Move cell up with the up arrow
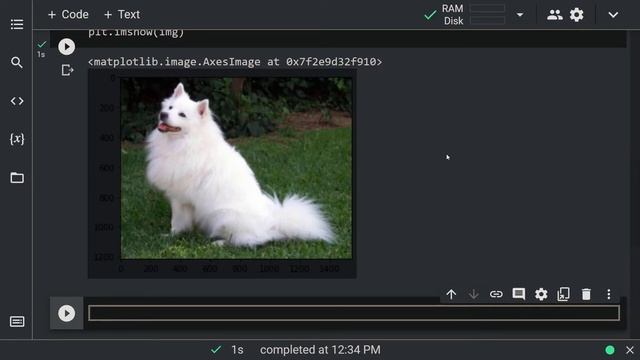This screenshot has width=640, height=360. 451,294
